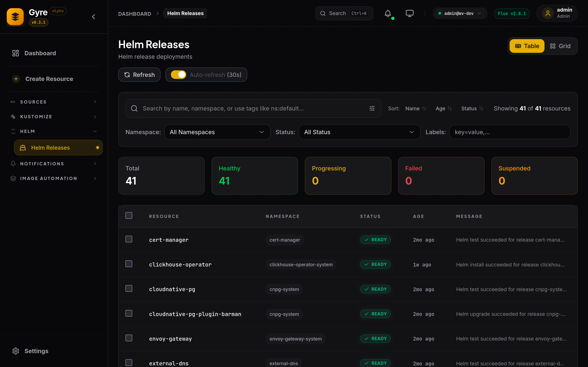Image resolution: width=588 pixels, height=367 pixels.
Task: Collapse sidebar with the left chevron icon
Action: pos(94,17)
